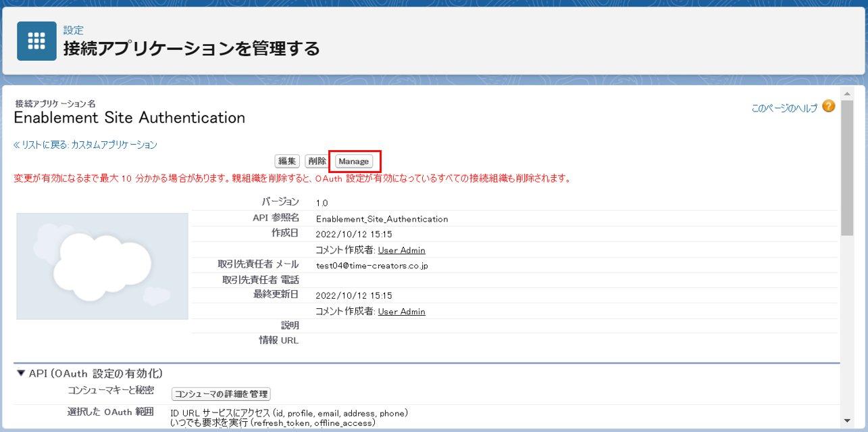This screenshot has width=868, height=432.
Task: Click the 作成日 value 2022/10/12 15:15
Action: click(354, 235)
